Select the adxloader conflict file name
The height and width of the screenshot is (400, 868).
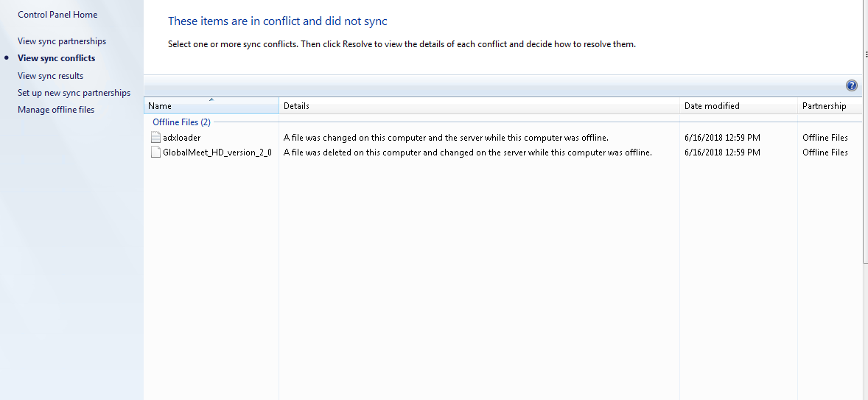(181, 138)
